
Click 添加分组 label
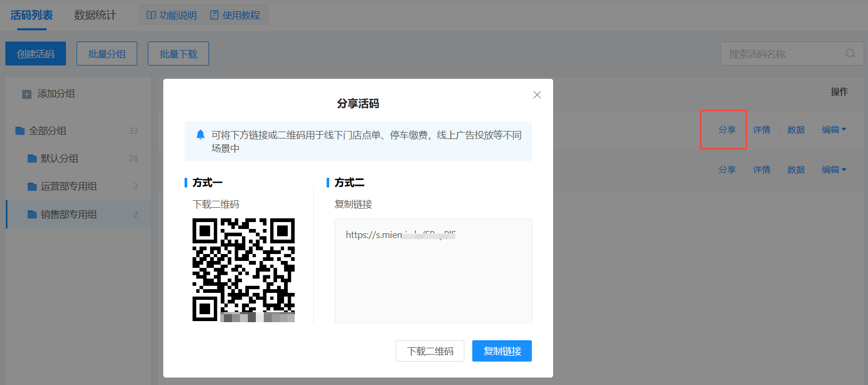click(56, 94)
